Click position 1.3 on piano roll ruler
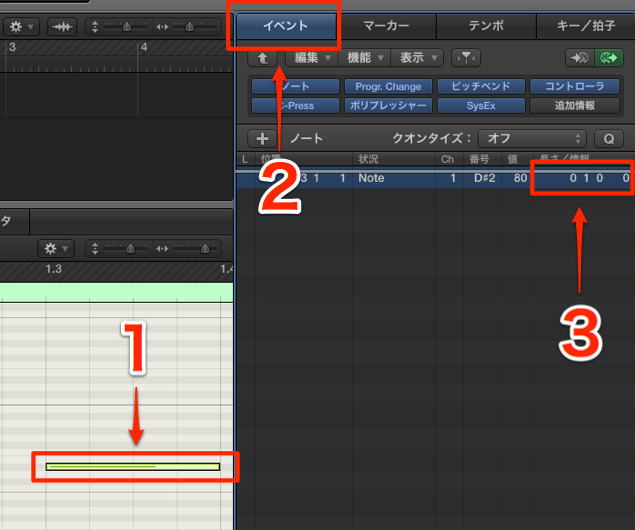The image size is (635, 530). click(x=53, y=269)
